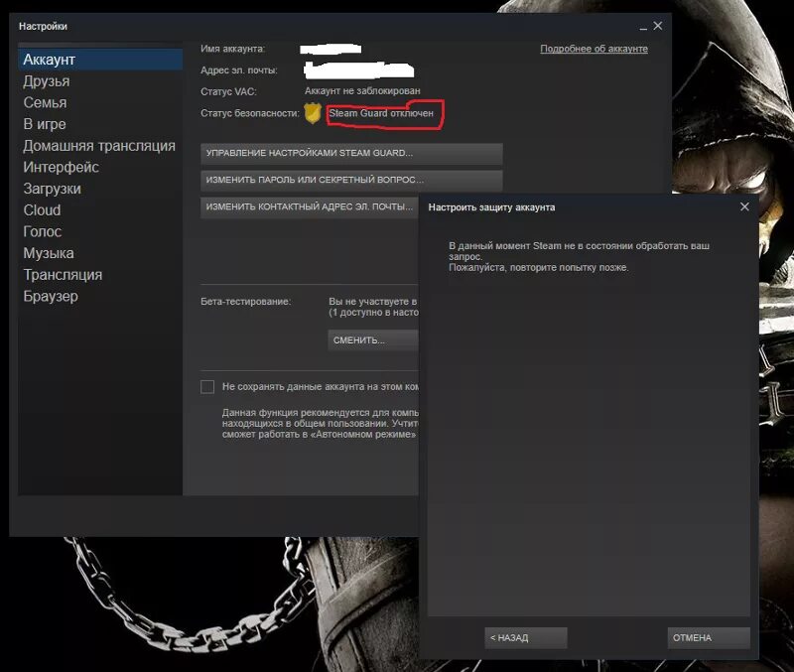Open Домашняя трансляция settings
The width and height of the screenshot is (794, 672).
99,146
